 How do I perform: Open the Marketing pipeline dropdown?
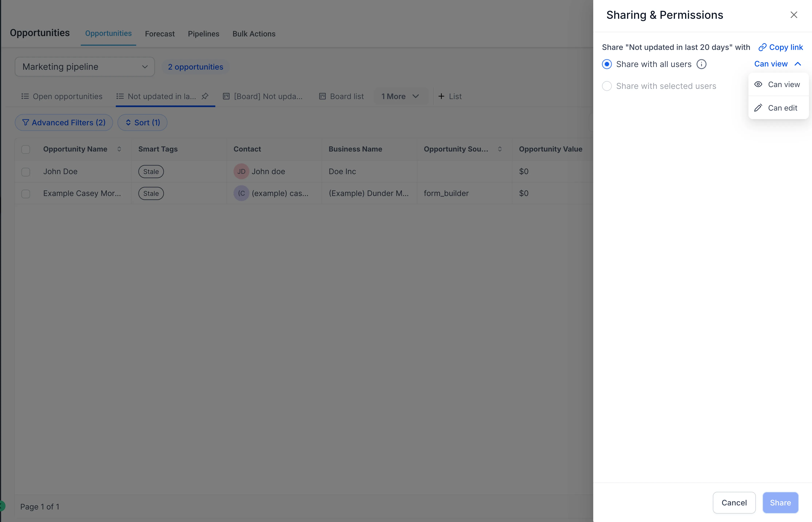click(84, 66)
